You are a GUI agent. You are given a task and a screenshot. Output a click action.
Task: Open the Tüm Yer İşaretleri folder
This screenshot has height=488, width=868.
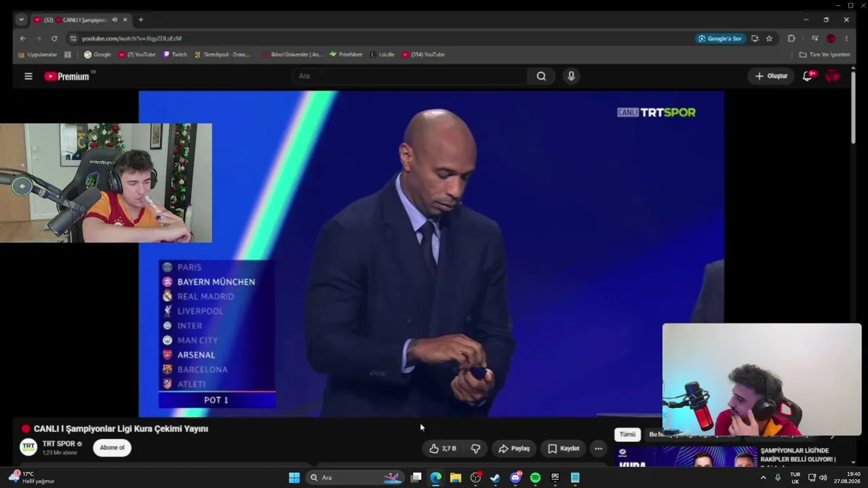(x=825, y=55)
